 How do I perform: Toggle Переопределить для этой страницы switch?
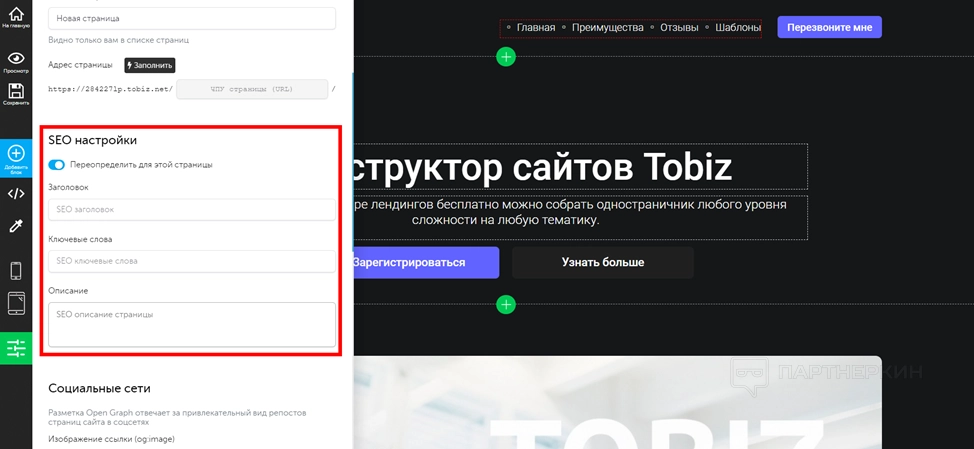point(57,165)
